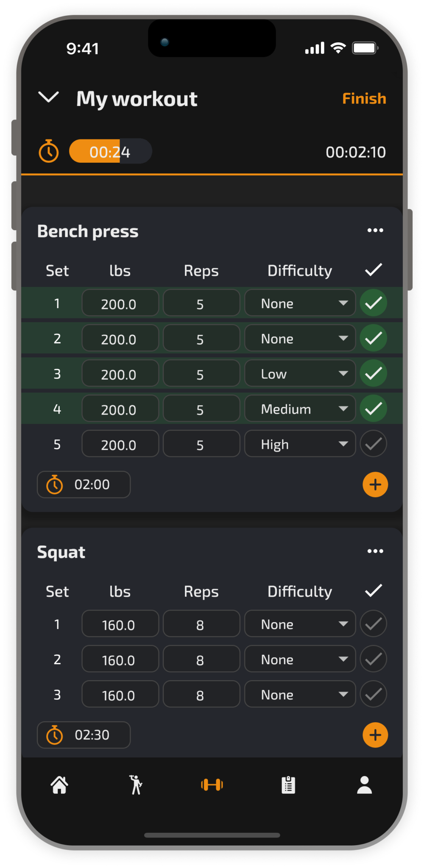This screenshot has width=424, height=868.
Task: Add a new set to Squat
Action: (x=374, y=735)
